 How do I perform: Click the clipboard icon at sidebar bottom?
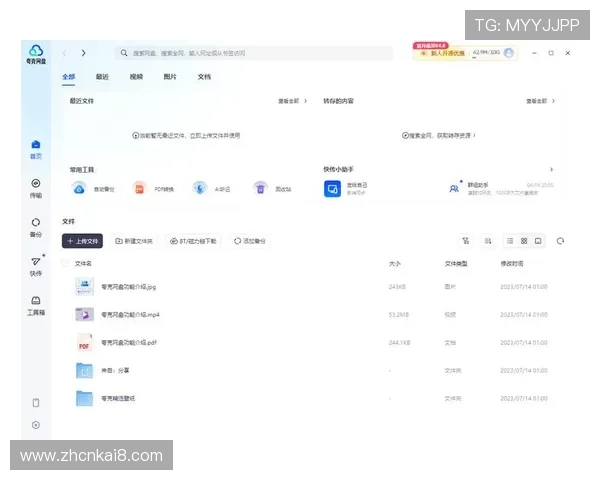click(36, 403)
